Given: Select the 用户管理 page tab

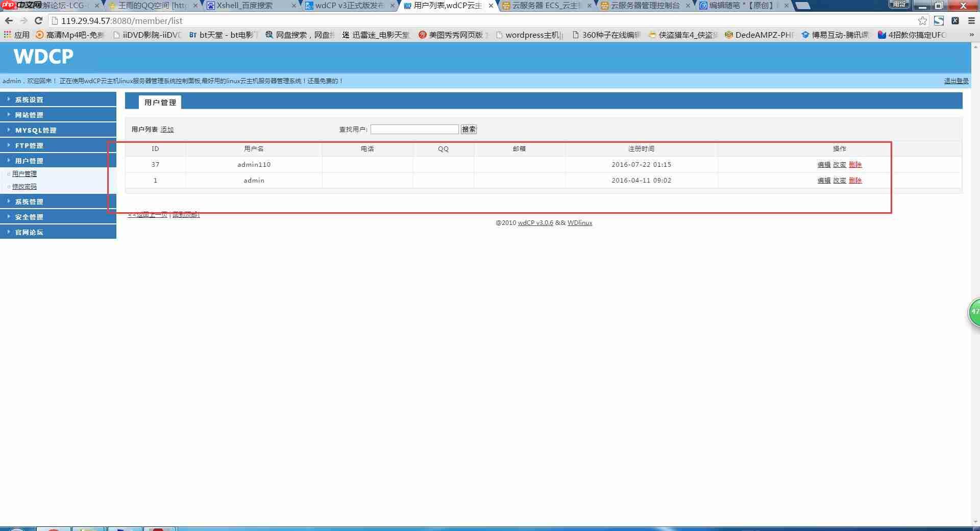Looking at the screenshot, I should 160,102.
